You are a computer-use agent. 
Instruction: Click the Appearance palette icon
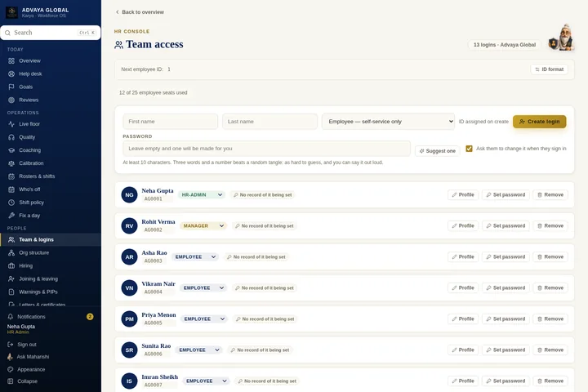point(10,369)
